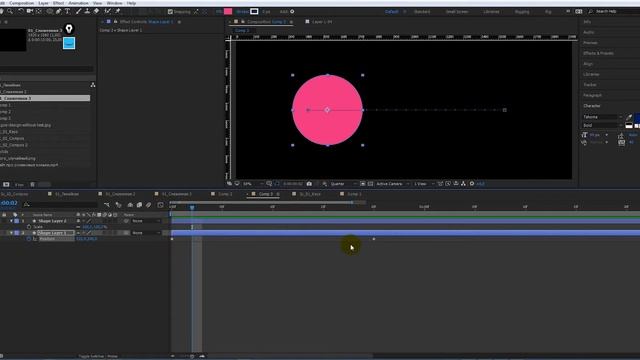Image resolution: width=640 pixels, height=360 pixels.
Task: Open the Quarter resolution dropdown
Action: pyautogui.click(x=343, y=184)
